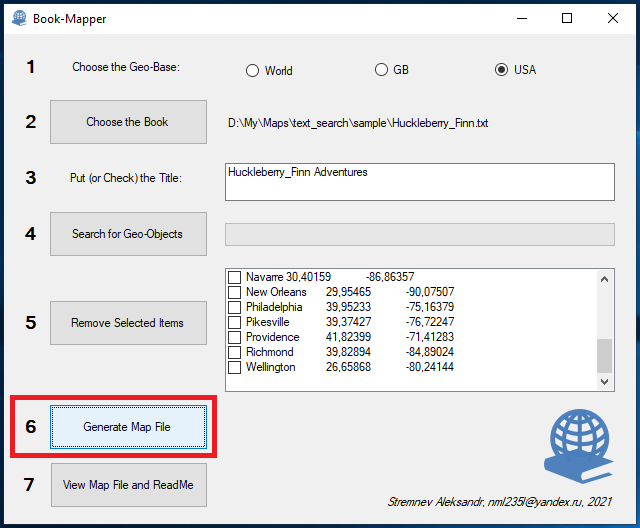Viewport: 640px width, 528px height.
Task: Click the Richmond longitude -84,89024
Action: (x=429, y=352)
